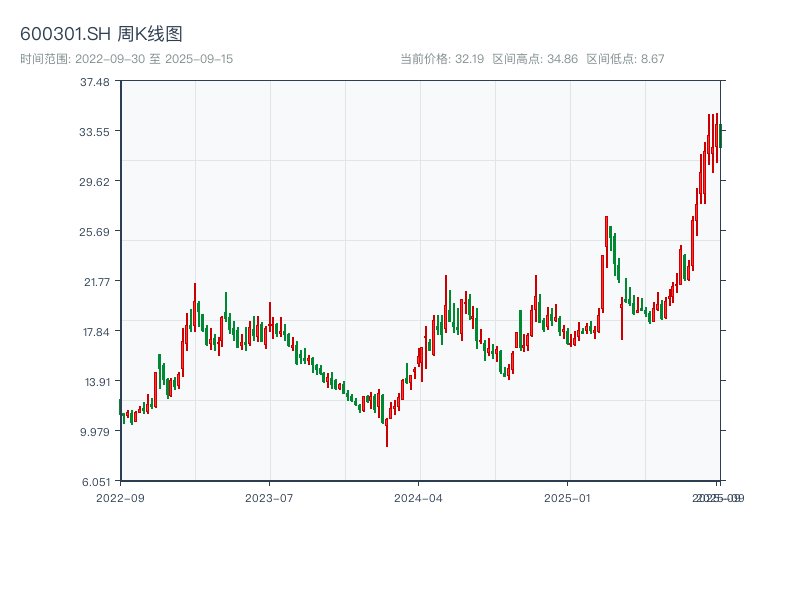The image size is (800, 600).
Task: Click y-axis label 9.979
Action: coord(95,432)
